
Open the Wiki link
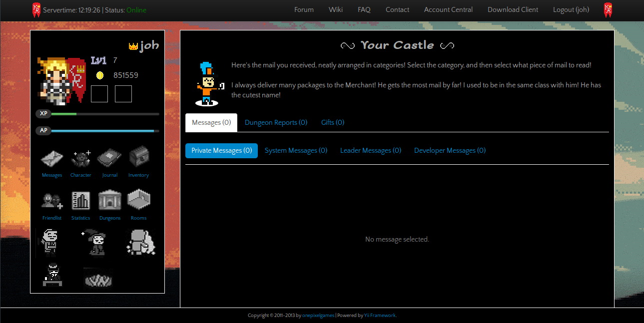[336, 10]
